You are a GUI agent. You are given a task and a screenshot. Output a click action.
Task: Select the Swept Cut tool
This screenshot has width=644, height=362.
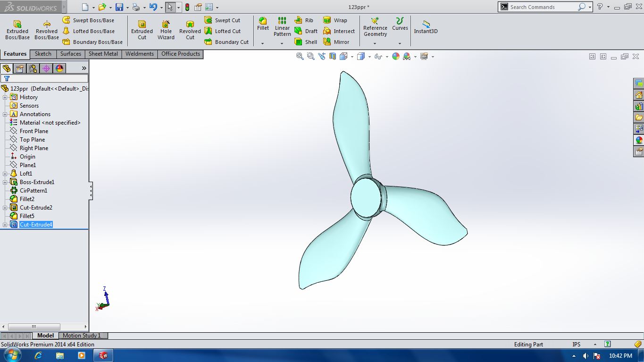[222, 20]
